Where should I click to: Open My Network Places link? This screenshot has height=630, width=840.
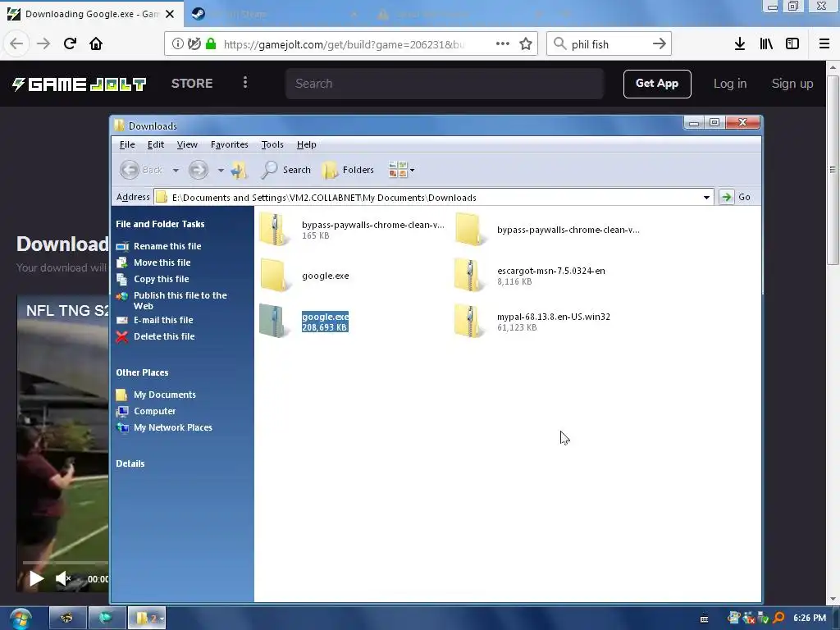[x=172, y=427]
